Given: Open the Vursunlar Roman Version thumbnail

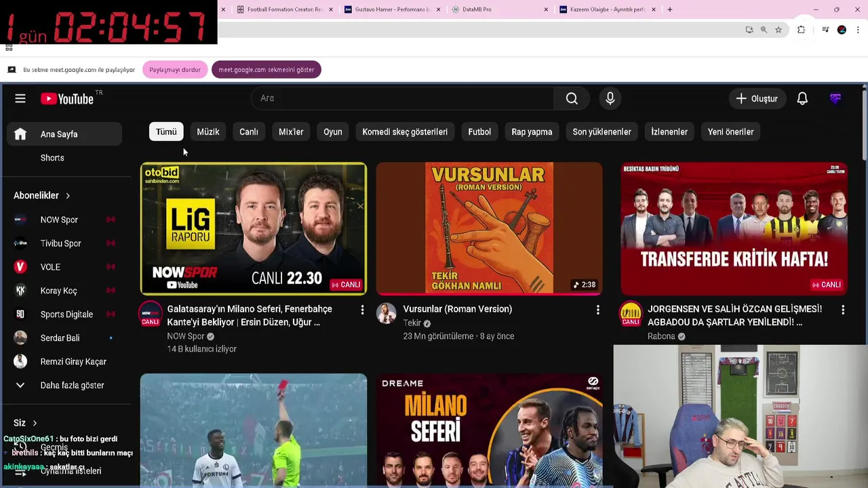Looking at the screenshot, I should (x=489, y=228).
